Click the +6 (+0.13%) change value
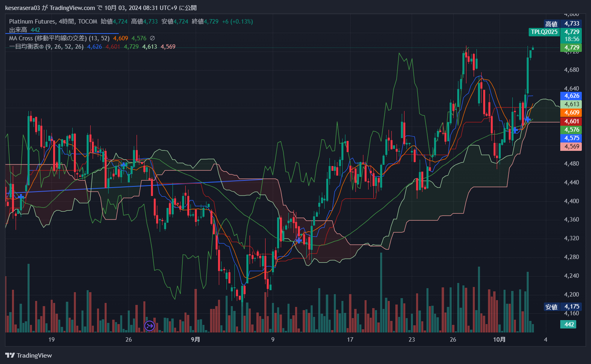The width and height of the screenshot is (591, 364). (x=237, y=21)
